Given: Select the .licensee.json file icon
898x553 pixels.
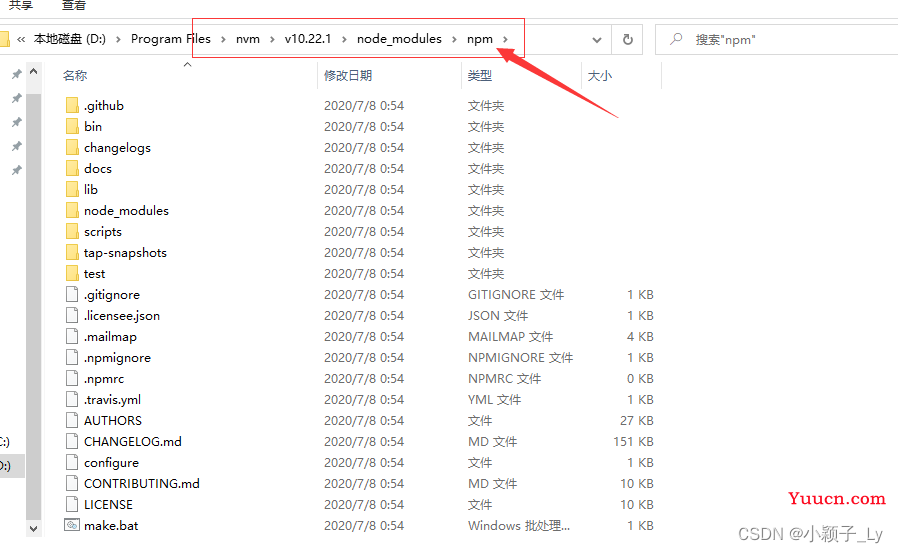Looking at the screenshot, I should point(72,315).
